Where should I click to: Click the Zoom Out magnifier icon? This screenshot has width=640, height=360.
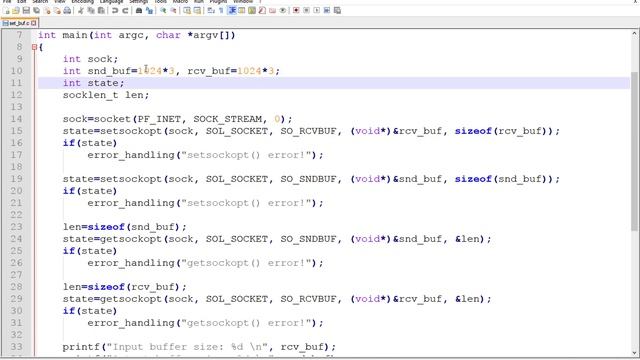(x=173, y=10)
